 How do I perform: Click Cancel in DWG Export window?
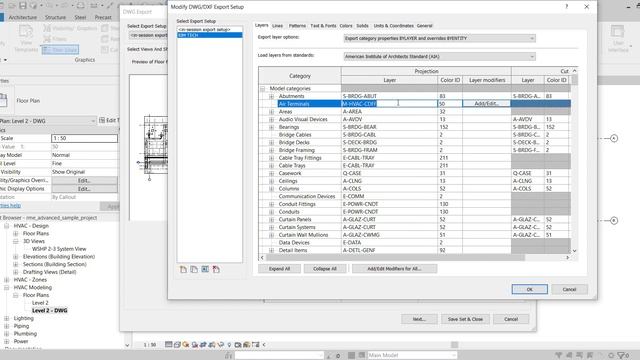click(511, 319)
